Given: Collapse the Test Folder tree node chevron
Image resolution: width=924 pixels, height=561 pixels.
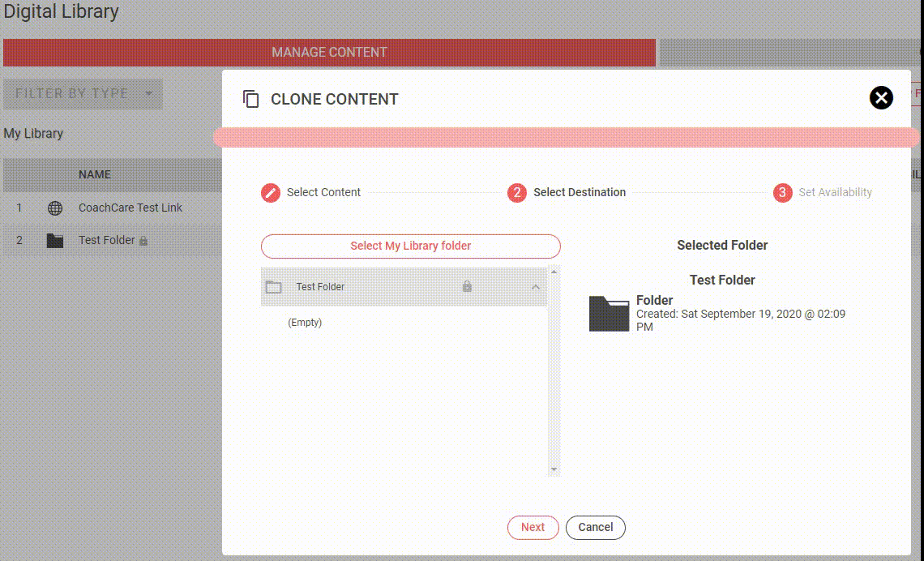Looking at the screenshot, I should (x=536, y=287).
